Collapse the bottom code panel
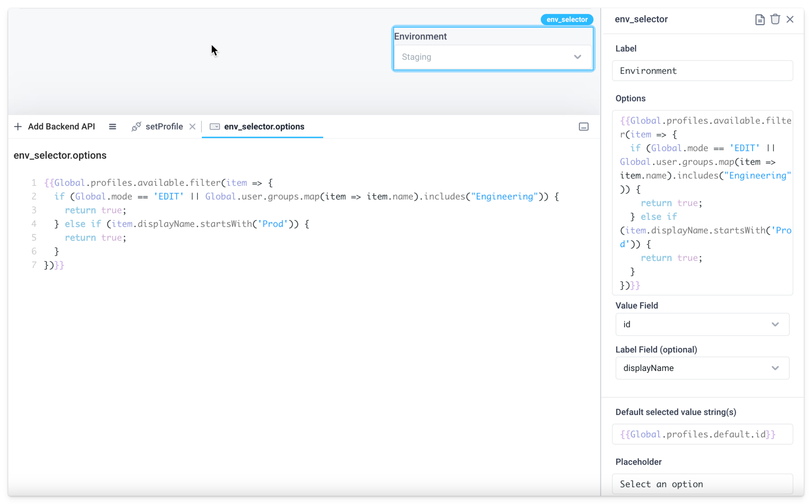 [583, 126]
